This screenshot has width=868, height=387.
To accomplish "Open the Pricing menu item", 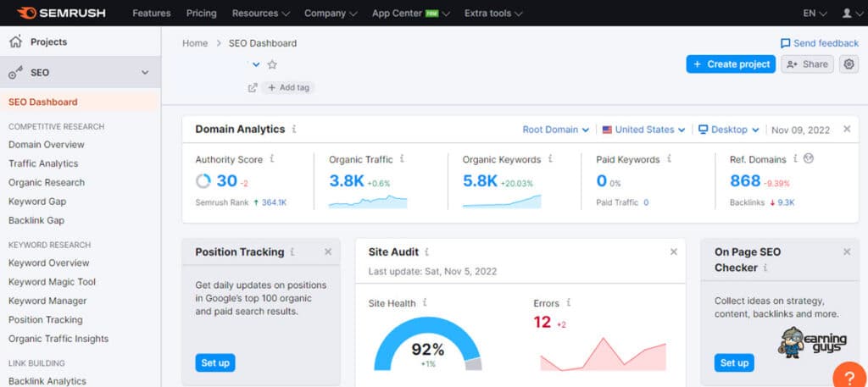I will pos(202,13).
